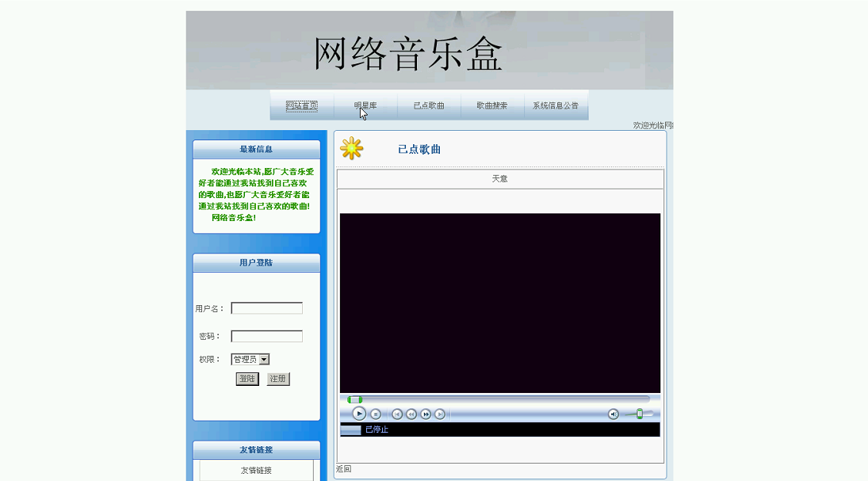This screenshot has height=481, width=868.
Task: Click the next track button
Action: 439,414
